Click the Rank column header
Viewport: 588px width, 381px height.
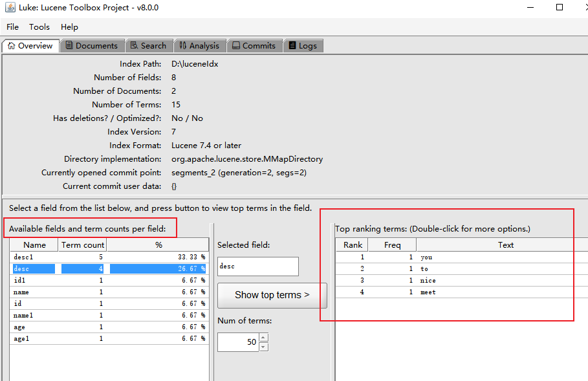click(x=352, y=245)
